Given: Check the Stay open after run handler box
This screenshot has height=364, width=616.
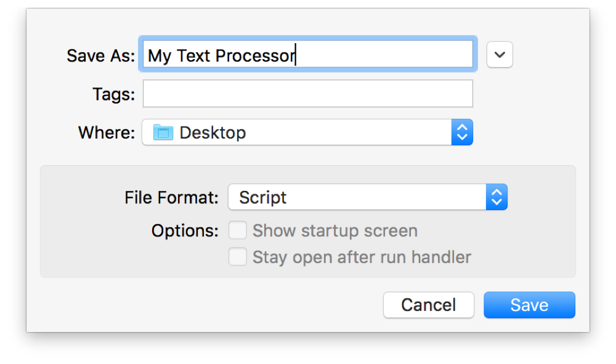Looking at the screenshot, I should 238,257.
